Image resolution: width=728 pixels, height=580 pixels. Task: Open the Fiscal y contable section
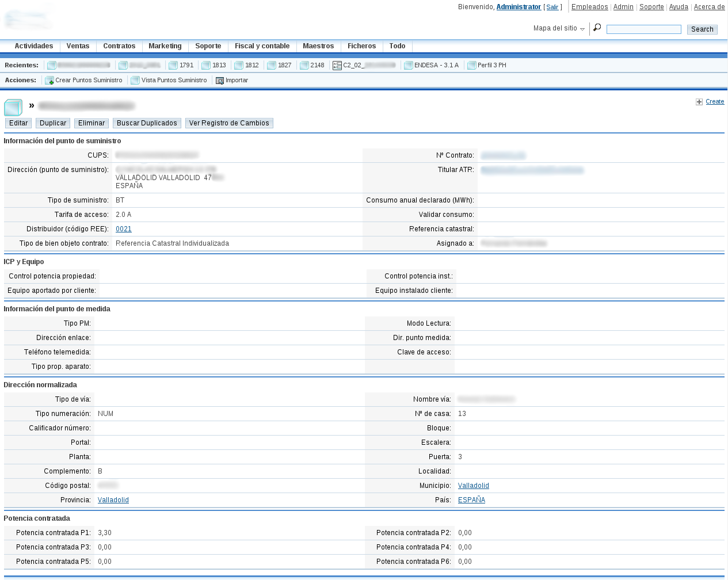(x=262, y=46)
